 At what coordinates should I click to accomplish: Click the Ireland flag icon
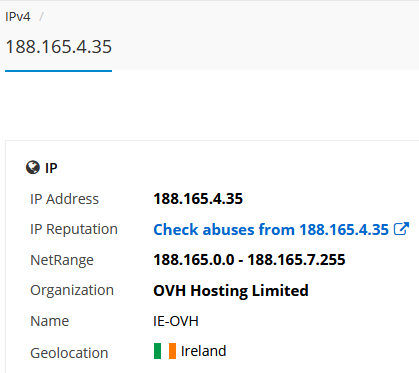(x=165, y=351)
